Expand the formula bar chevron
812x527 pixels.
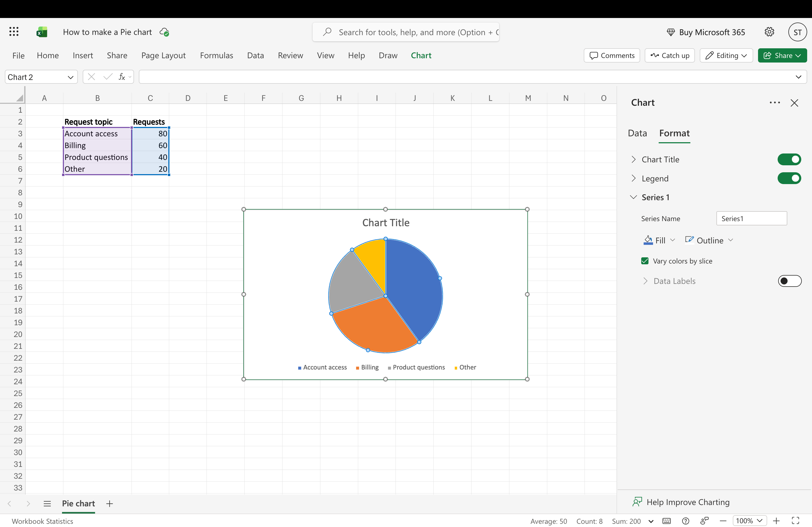click(798, 77)
